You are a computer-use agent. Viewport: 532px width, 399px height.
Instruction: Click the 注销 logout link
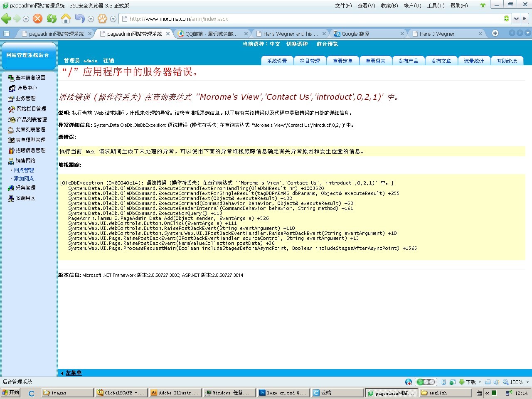108,61
